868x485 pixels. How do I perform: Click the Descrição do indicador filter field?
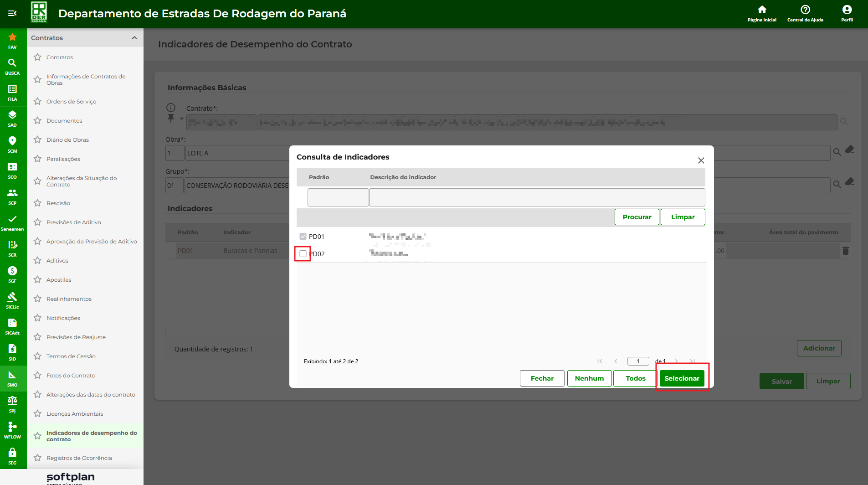coord(537,197)
